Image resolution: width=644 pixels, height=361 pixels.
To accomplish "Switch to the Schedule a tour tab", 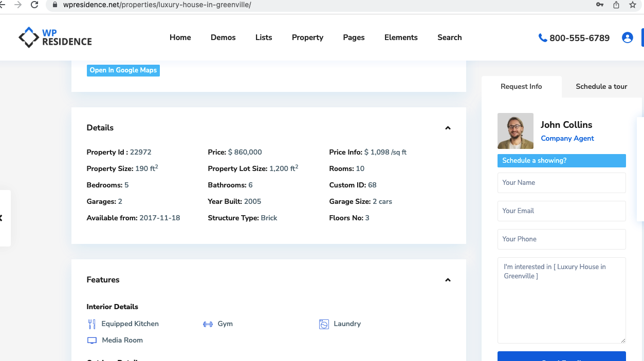I will [602, 87].
